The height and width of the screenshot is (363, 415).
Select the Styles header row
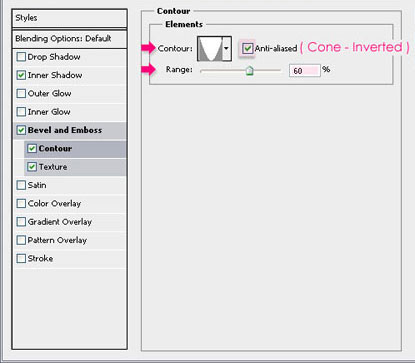69,19
